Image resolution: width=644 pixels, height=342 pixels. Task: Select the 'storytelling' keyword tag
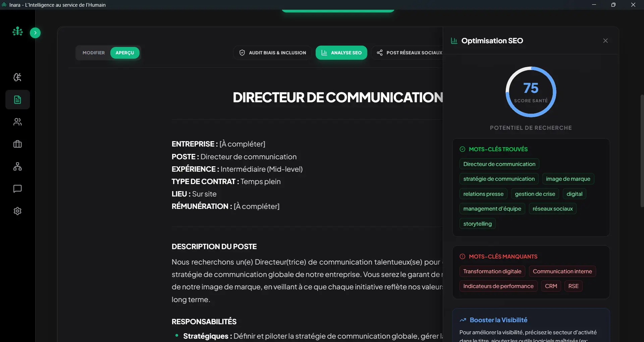coord(478,224)
